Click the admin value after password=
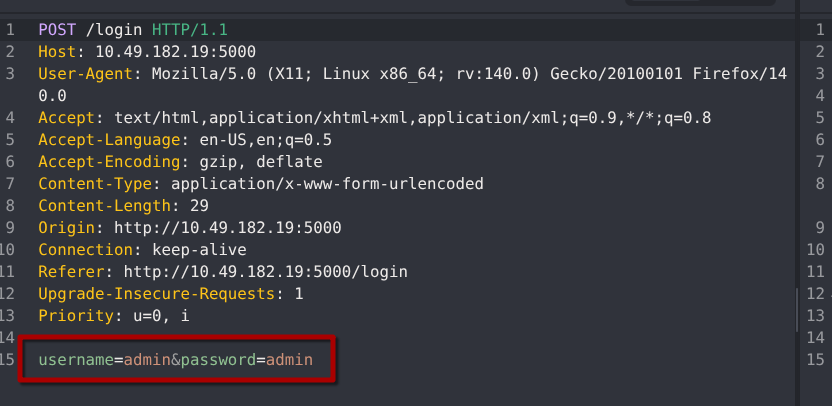 (289, 360)
